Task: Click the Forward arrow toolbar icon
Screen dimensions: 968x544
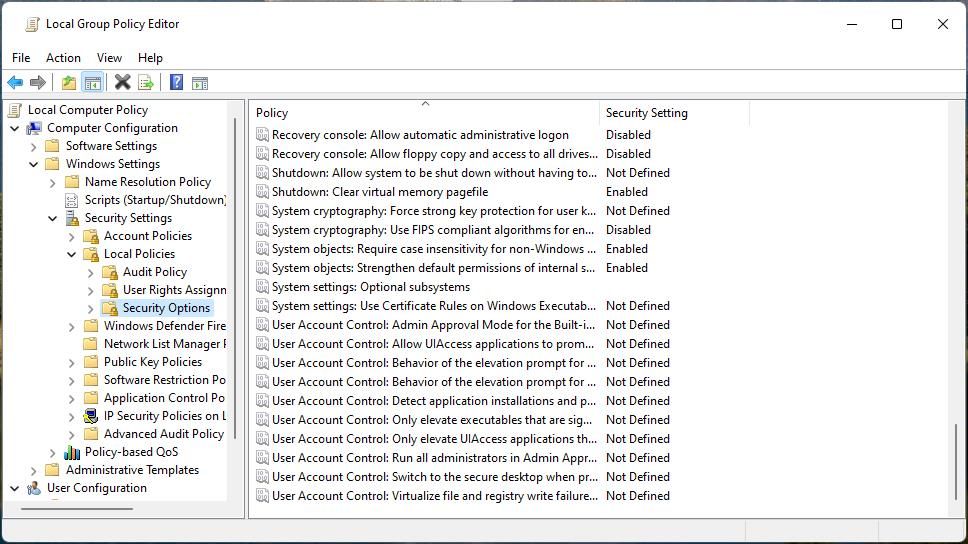Action: tap(38, 82)
